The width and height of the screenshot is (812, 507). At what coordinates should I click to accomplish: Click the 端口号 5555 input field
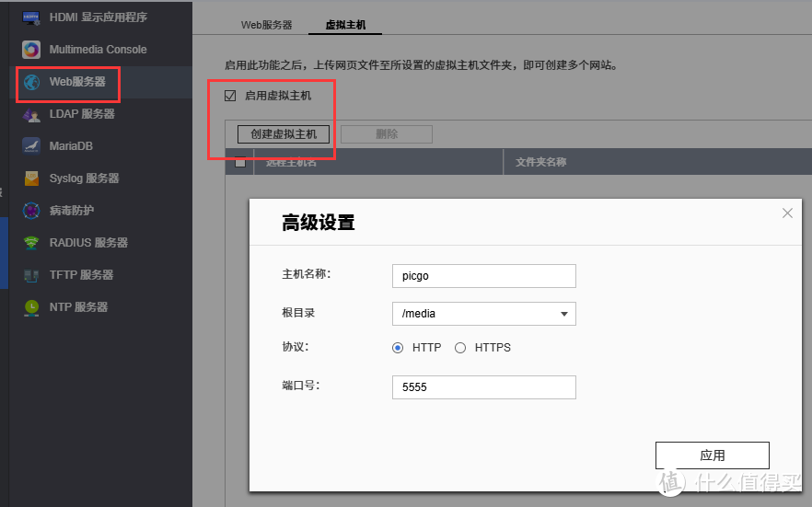click(x=483, y=387)
